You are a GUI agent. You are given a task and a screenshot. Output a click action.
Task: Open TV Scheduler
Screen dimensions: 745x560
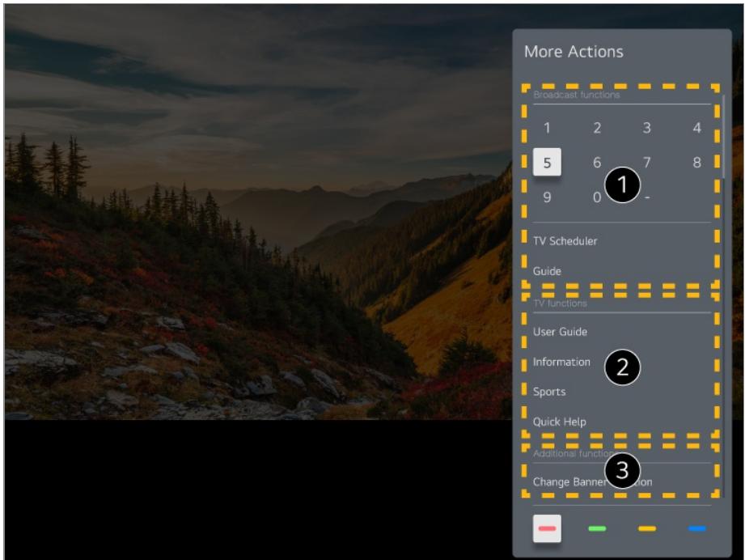pyautogui.click(x=565, y=241)
